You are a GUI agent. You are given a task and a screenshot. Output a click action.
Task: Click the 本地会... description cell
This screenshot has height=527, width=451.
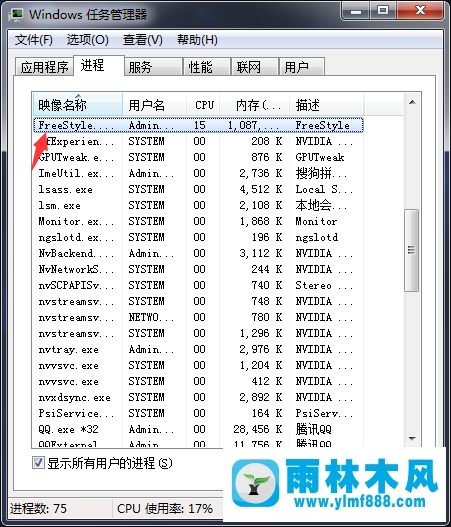[x=321, y=205]
